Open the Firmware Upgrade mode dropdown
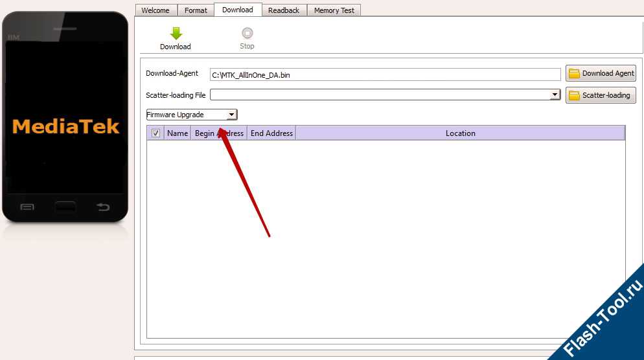The width and height of the screenshot is (644, 360). coord(192,115)
